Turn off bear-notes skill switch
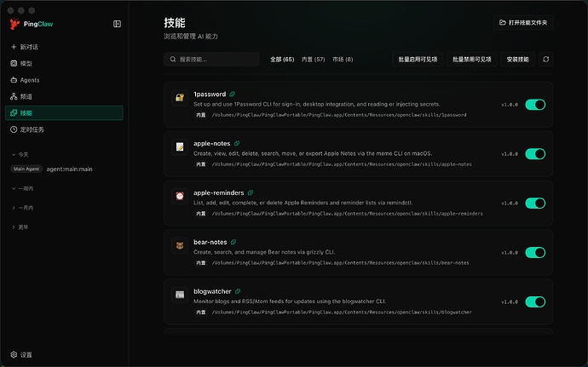Viewport: 588px width, 367px height. point(535,253)
